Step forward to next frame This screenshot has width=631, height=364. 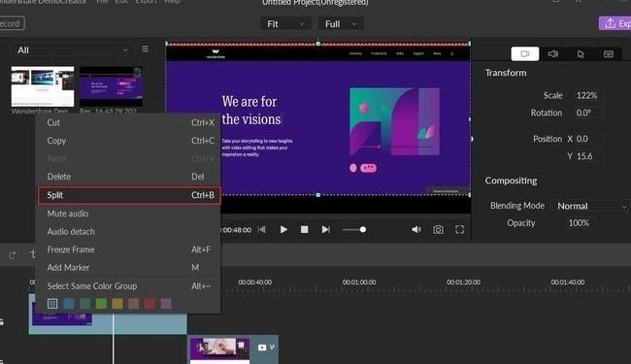click(325, 230)
